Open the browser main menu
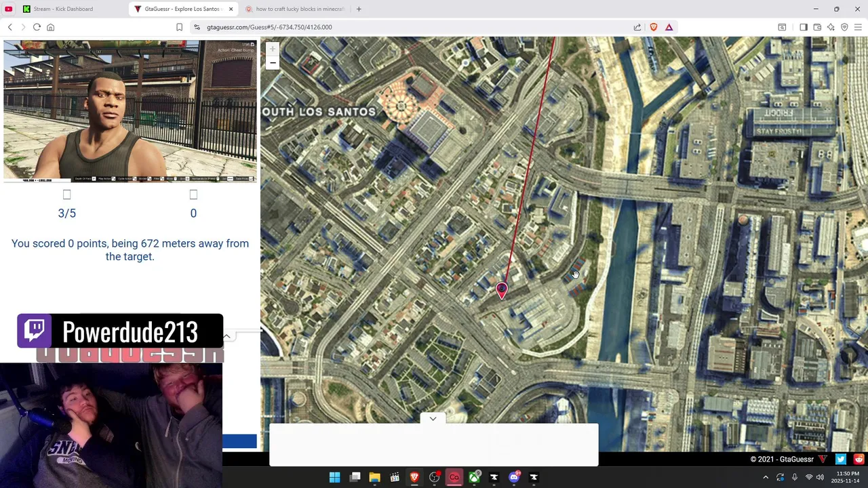The width and height of the screenshot is (868, 488). (x=858, y=27)
